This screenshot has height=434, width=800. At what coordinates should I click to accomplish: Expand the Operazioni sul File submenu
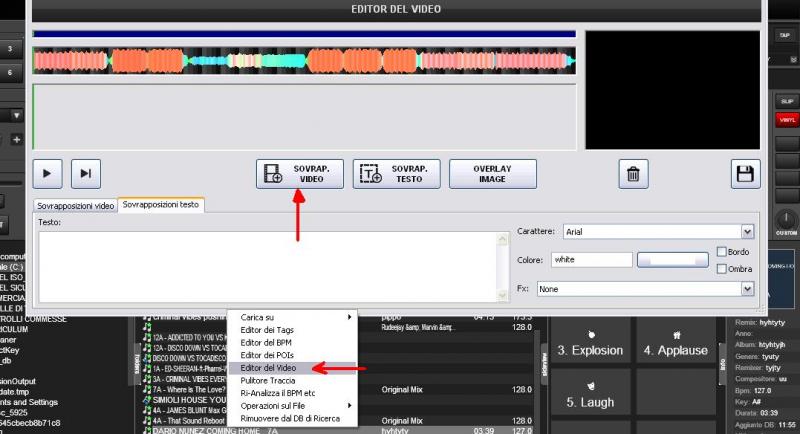coord(292,406)
